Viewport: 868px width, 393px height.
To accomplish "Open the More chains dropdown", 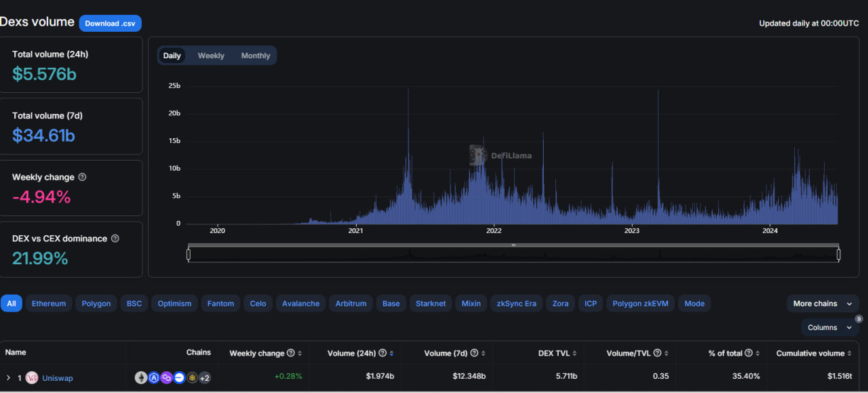I will coord(823,304).
